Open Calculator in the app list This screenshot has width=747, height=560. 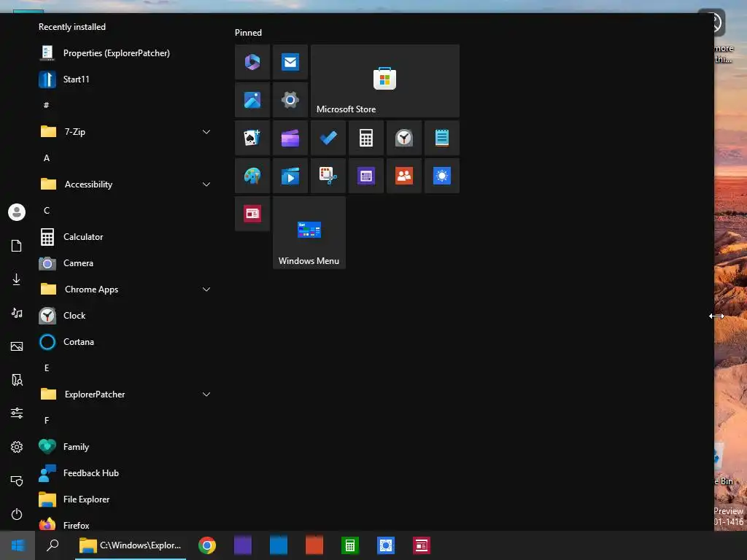pyautogui.click(x=126, y=237)
